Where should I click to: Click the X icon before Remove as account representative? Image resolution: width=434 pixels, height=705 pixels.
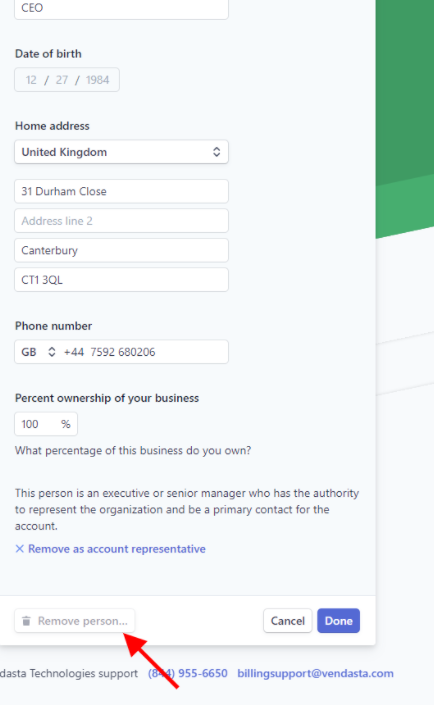(x=19, y=549)
